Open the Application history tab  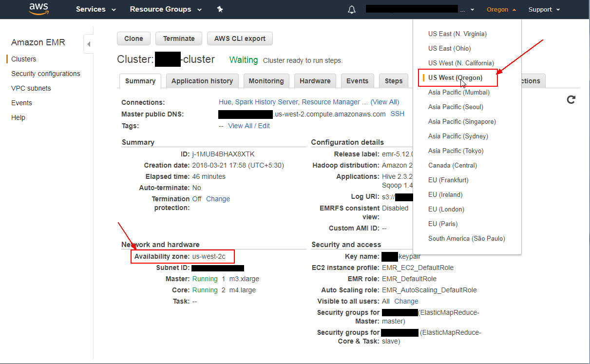[x=202, y=81]
